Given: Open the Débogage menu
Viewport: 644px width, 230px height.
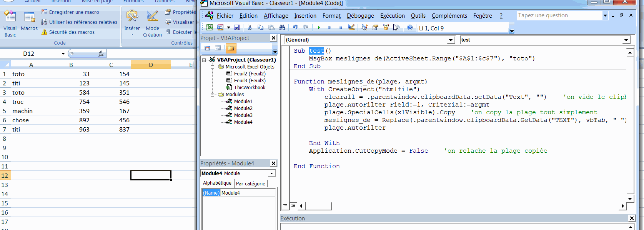Looking at the screenshot, I should [360, 16].
